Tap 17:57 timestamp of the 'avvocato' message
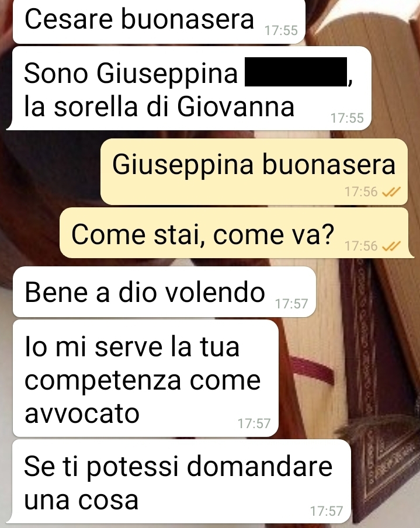The width and height of the screenshot is (420, 528). pyautogui.click(x=254, y=423)
